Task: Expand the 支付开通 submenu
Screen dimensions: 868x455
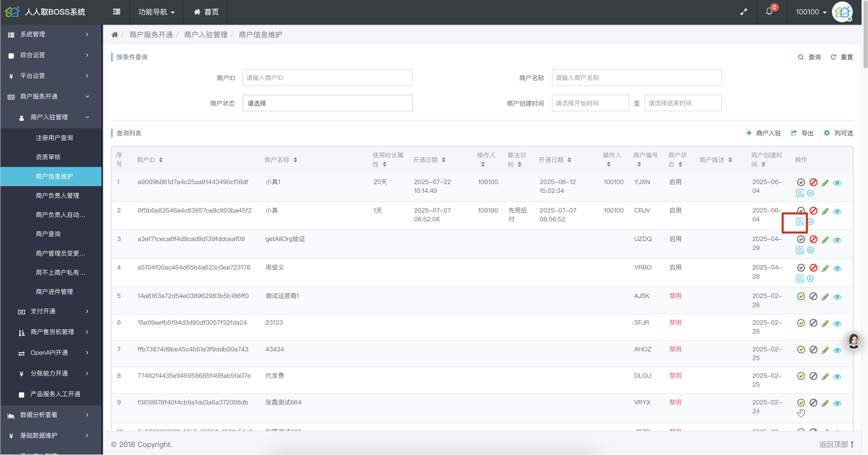Action: [x=51, y=311]
